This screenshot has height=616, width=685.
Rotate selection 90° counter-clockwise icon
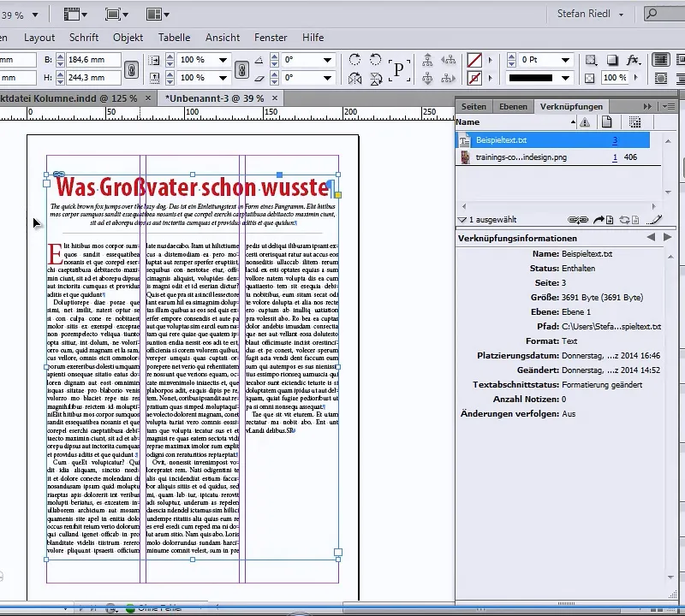375,59
